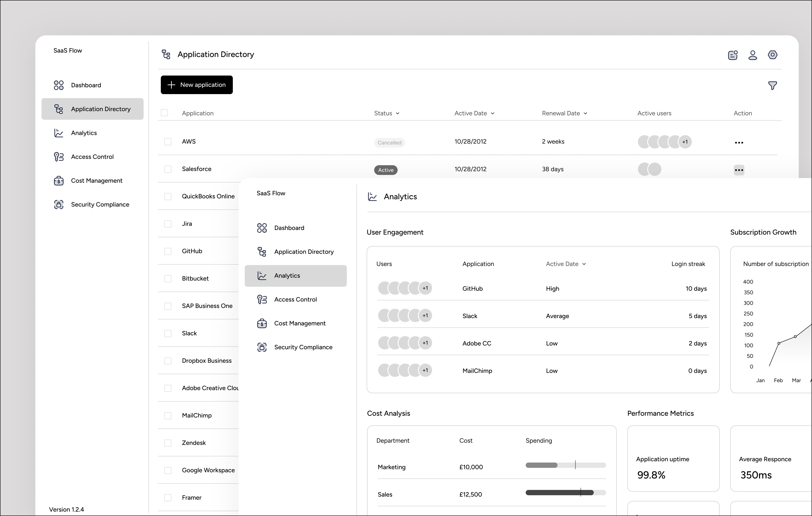Open the activity log icon in header

732,55
